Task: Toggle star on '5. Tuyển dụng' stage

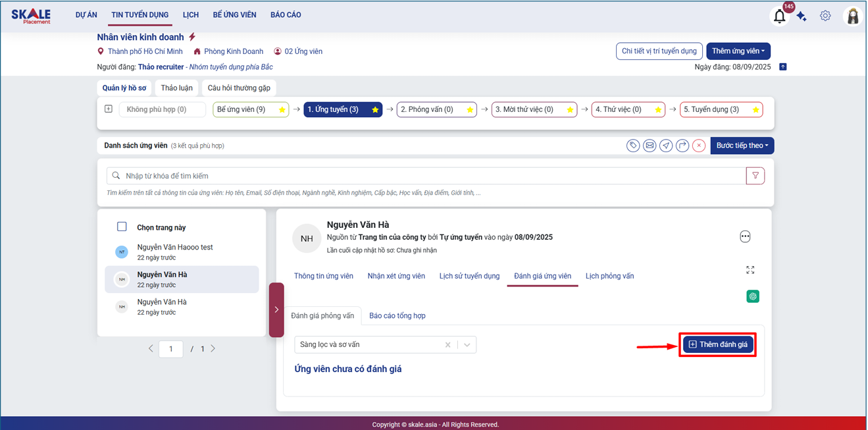Action: (x=755, y=110)
